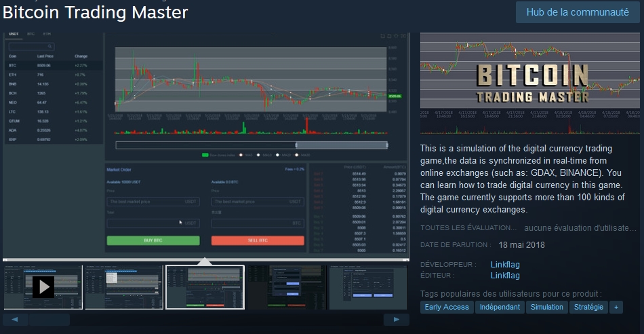Select the Indépendant tag
Viewport: 644px width, 334px height.
point(500,307)
